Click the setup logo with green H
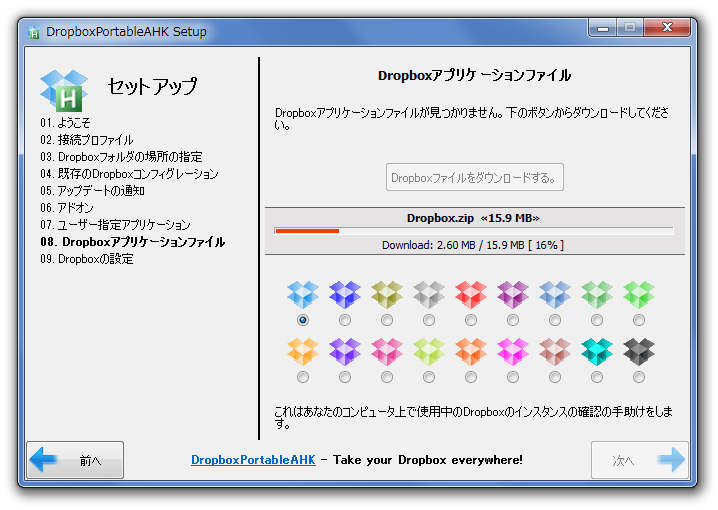The width and height of the screenshot is (718, 510). (x=64, y=91)
